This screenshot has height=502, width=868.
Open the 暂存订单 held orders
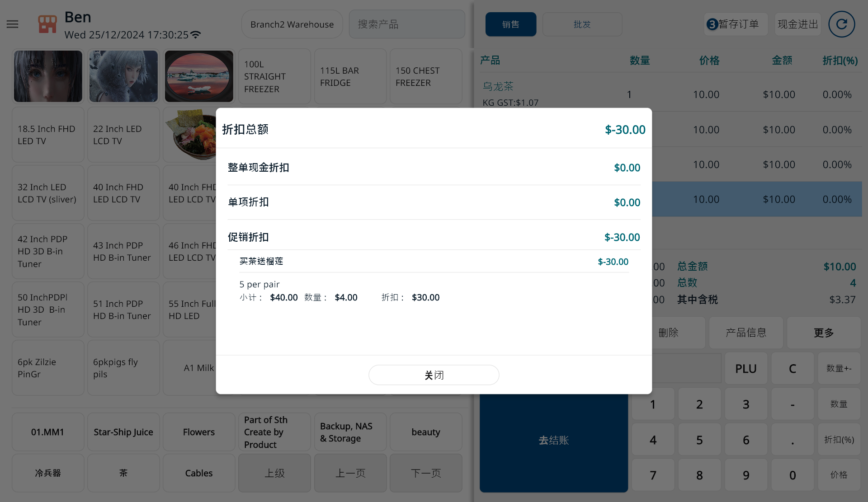click(736, 24)
